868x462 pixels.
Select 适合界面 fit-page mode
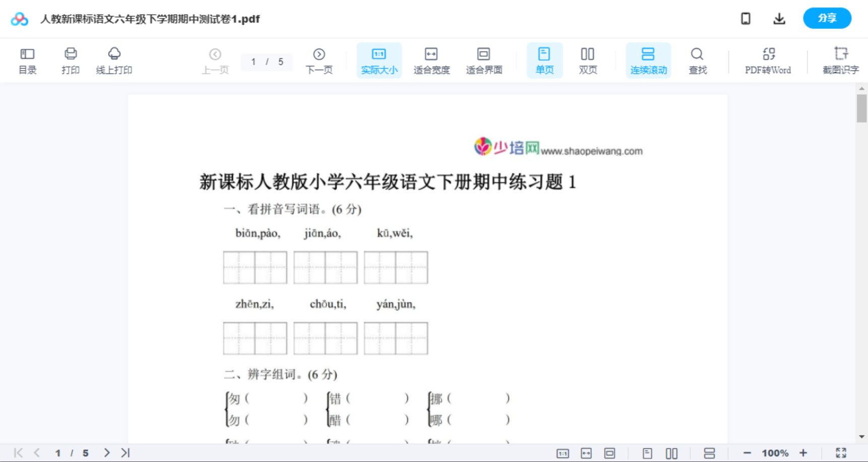click(x=484, y=60)
